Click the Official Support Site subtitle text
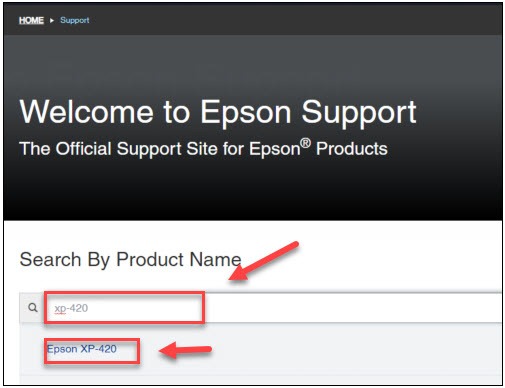Screen dimensions: 505x388 tap(203, 148)
